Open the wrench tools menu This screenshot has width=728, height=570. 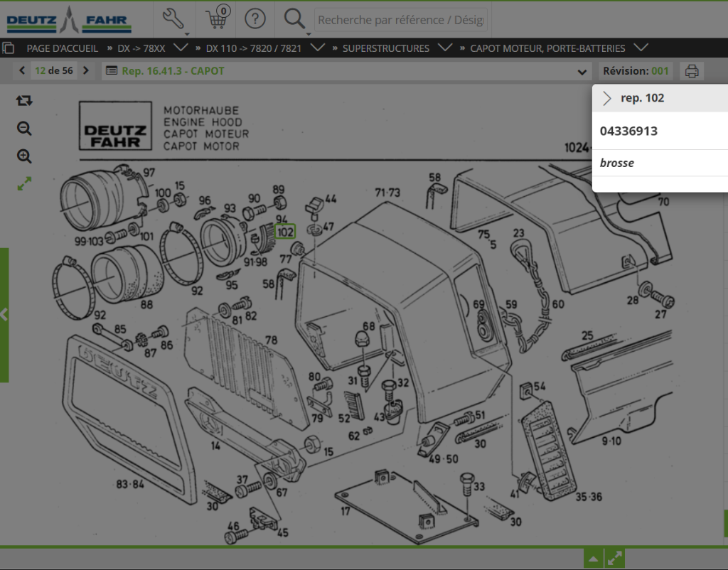point(174,19)
